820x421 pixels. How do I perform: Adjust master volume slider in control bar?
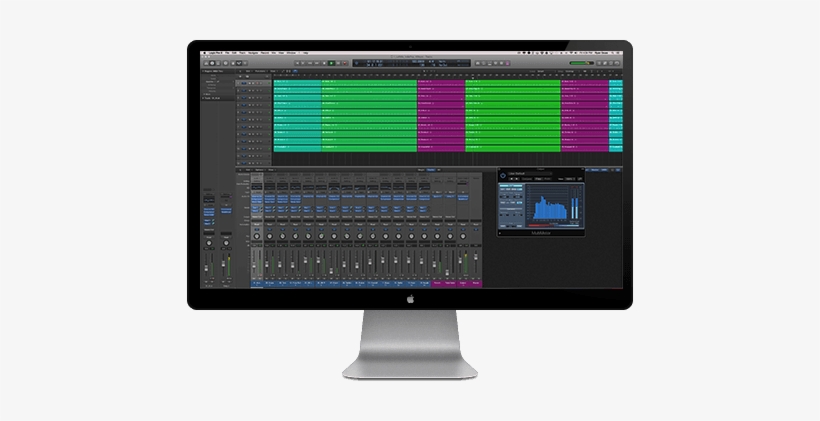tap(582, 63)
